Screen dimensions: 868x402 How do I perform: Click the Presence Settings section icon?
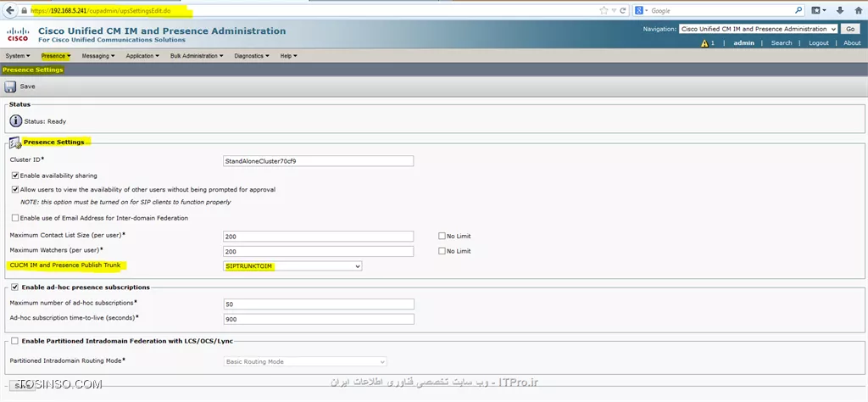15,142
